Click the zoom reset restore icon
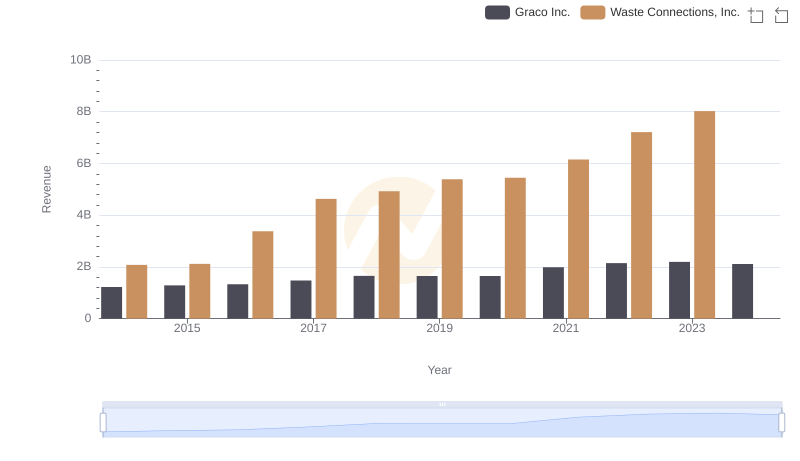The height and width of the screenshot is (461, 800). click(781, 15)
